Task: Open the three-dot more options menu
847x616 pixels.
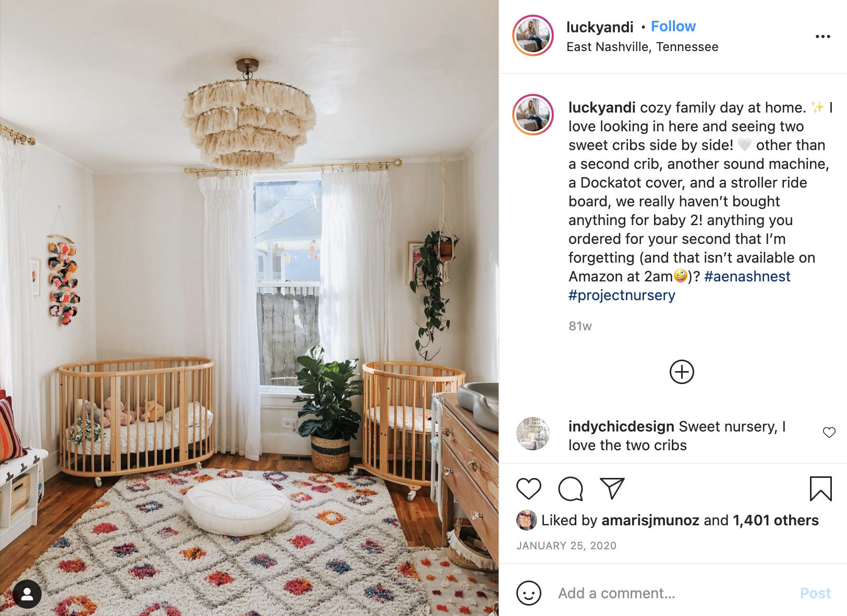Action: pyautogui.click(x=822, y=36)
